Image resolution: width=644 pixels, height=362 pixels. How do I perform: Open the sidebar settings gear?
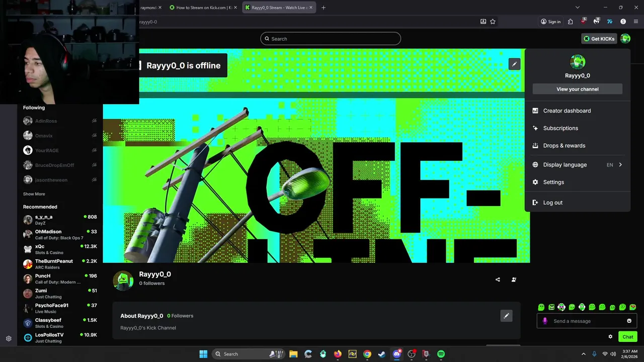pos(9,339)
